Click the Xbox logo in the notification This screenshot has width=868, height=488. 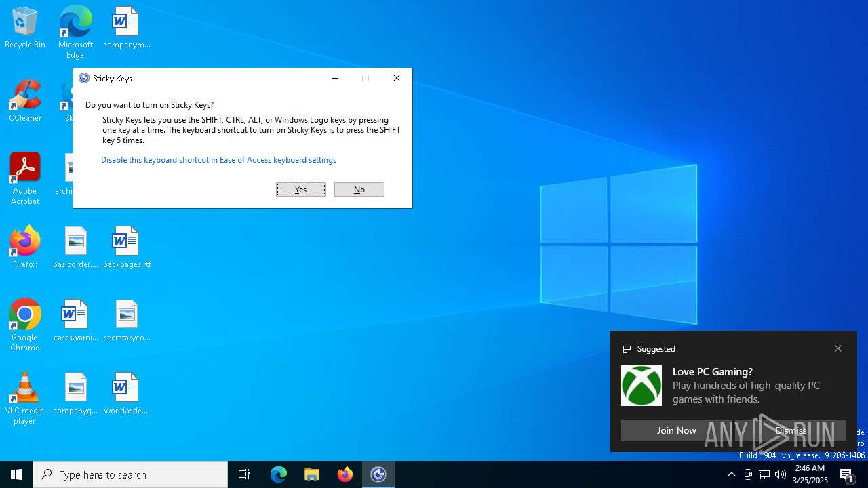coord(642,386)
